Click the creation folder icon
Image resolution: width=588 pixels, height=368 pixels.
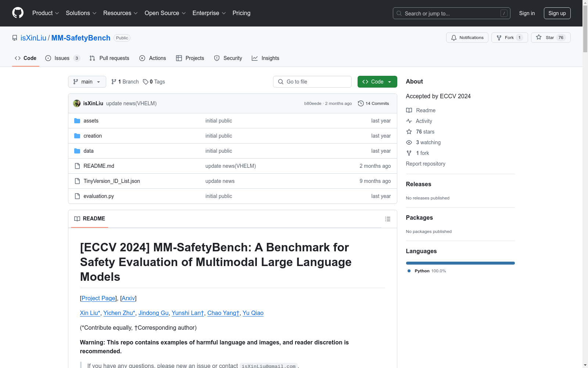pos(77,136)
